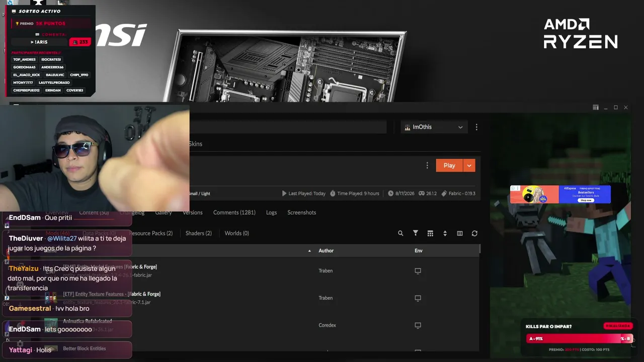Open the Screenshots tab
Screen dimensions: 644x362
click(302, 213)
